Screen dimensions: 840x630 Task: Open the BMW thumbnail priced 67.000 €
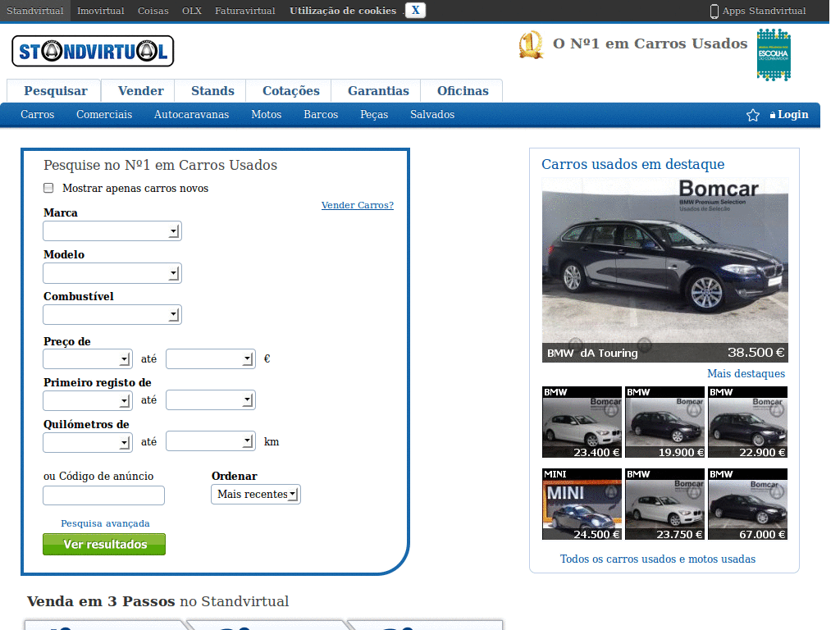click(x=748, y=504)
